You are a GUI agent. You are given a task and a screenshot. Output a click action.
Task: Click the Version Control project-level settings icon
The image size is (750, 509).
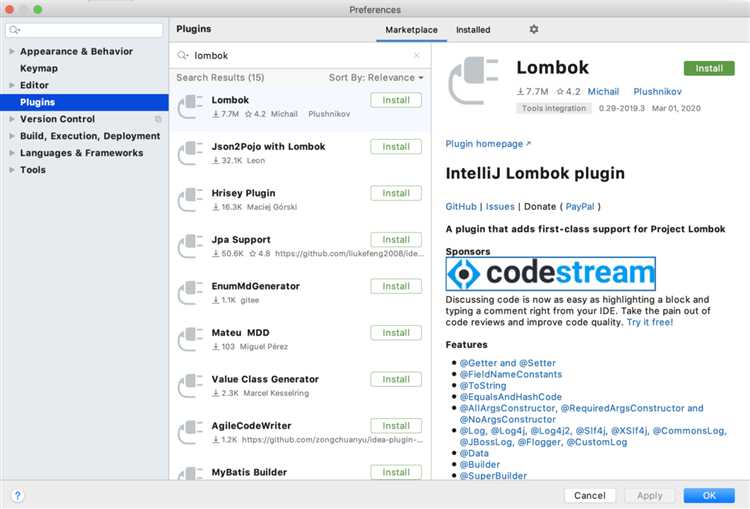point(158,119)
